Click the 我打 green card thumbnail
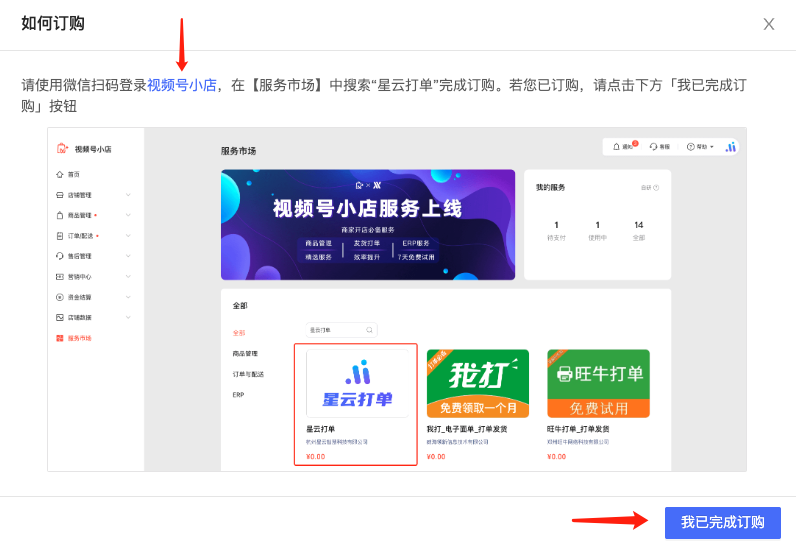 [478, 383]
